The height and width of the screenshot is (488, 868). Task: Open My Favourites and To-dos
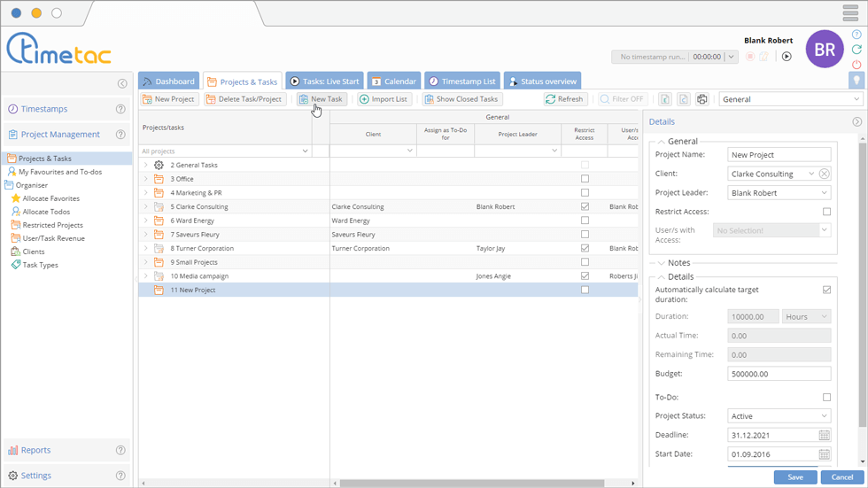(54, 172)
